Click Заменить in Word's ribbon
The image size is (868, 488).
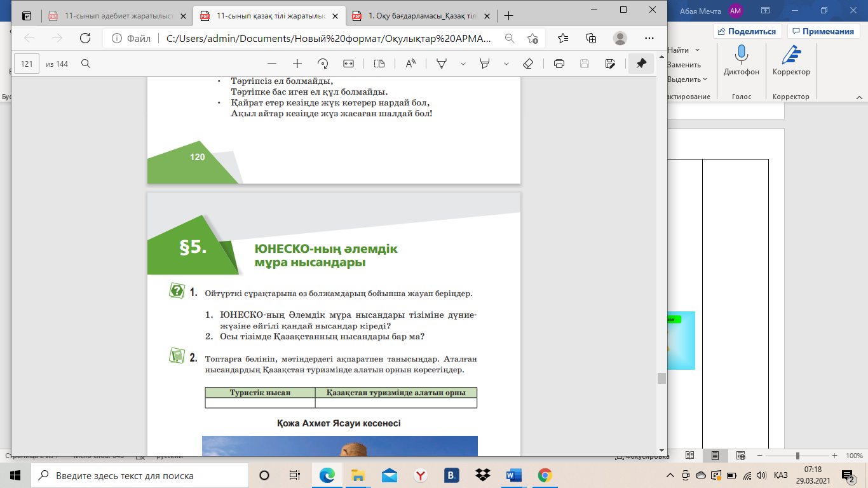click(x=684, y=65)
